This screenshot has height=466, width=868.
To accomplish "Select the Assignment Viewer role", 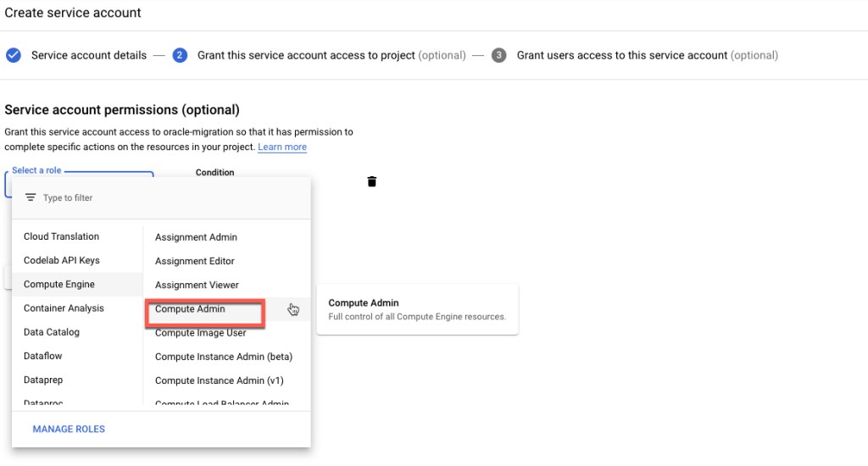I will pyautogui.click(x=197, y=285).
